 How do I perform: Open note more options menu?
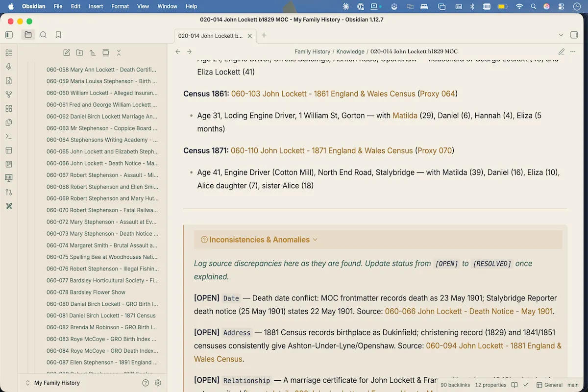tap(573, 51)
